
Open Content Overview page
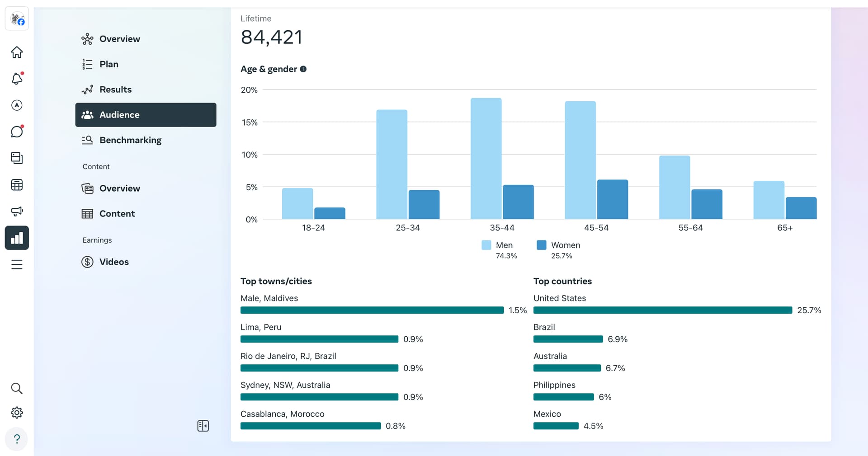119,188
